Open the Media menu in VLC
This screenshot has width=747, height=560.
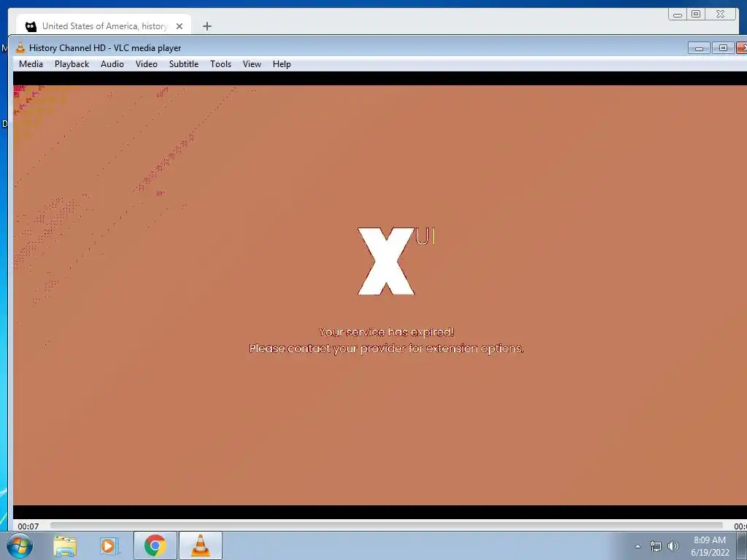[31, 64]
